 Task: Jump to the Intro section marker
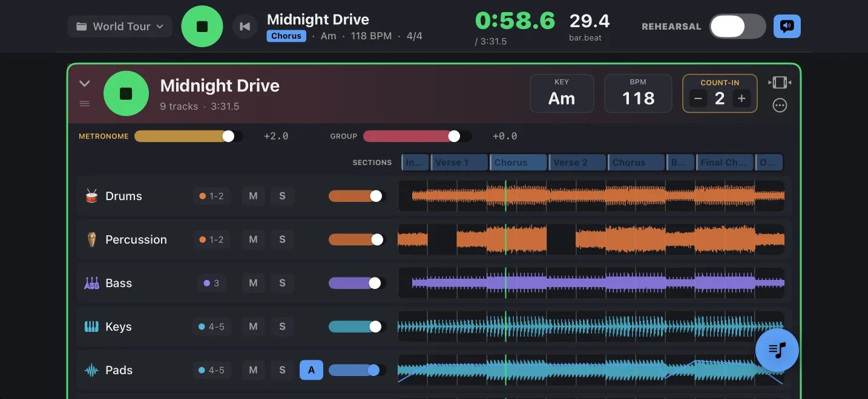(415, 163)
